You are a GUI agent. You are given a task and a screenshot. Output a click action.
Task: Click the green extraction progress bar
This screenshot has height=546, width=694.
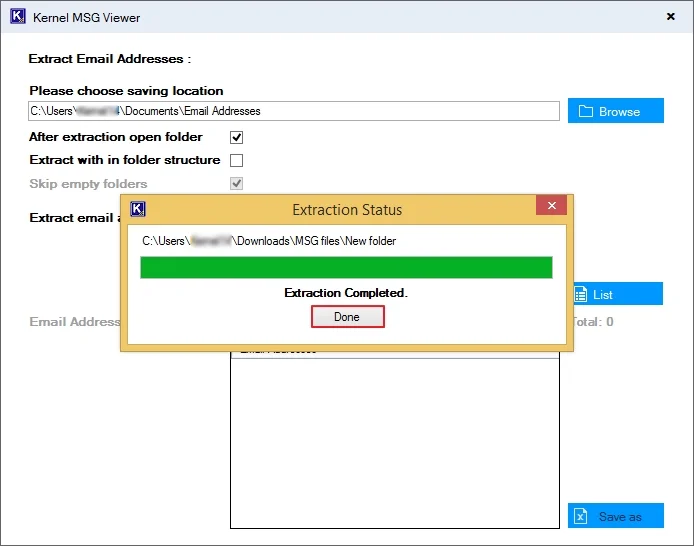pos(346,267)
